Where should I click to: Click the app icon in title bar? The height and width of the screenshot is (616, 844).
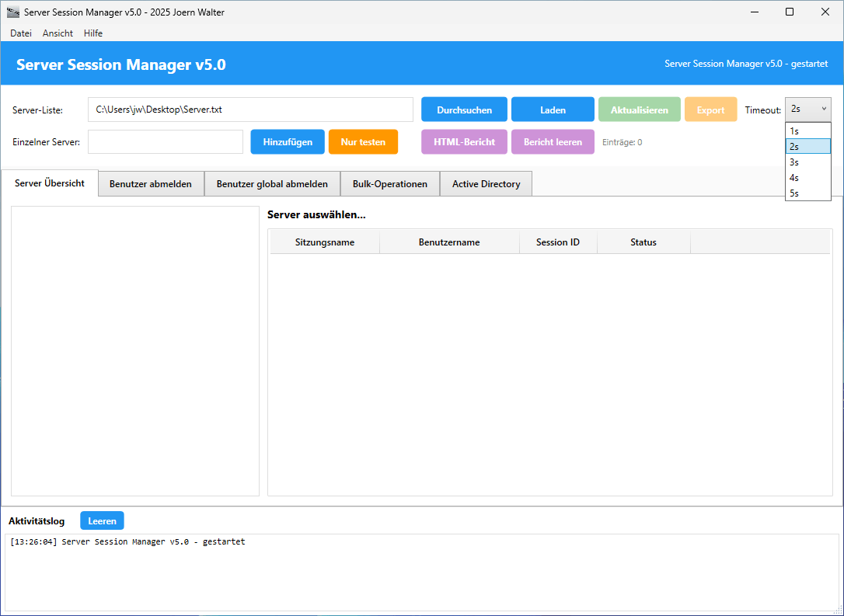click(x=13, y=12)
